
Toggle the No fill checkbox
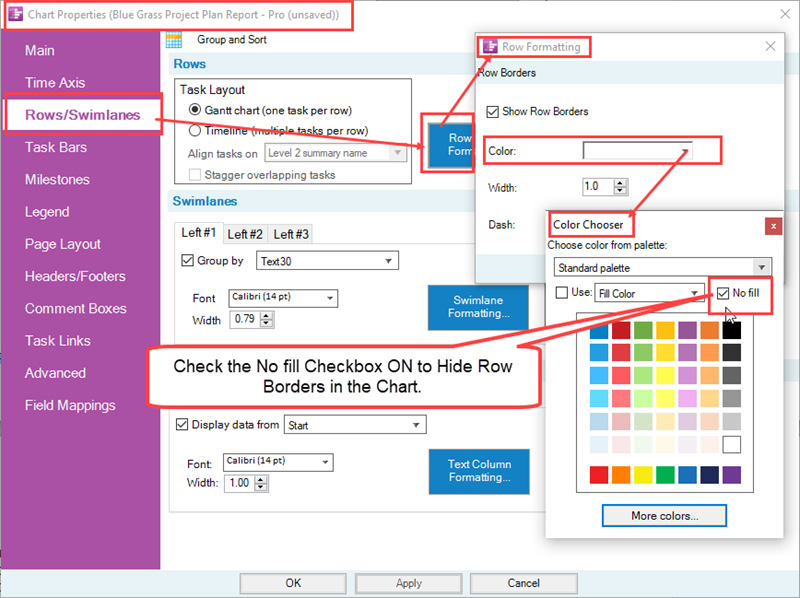pos(722,293)
